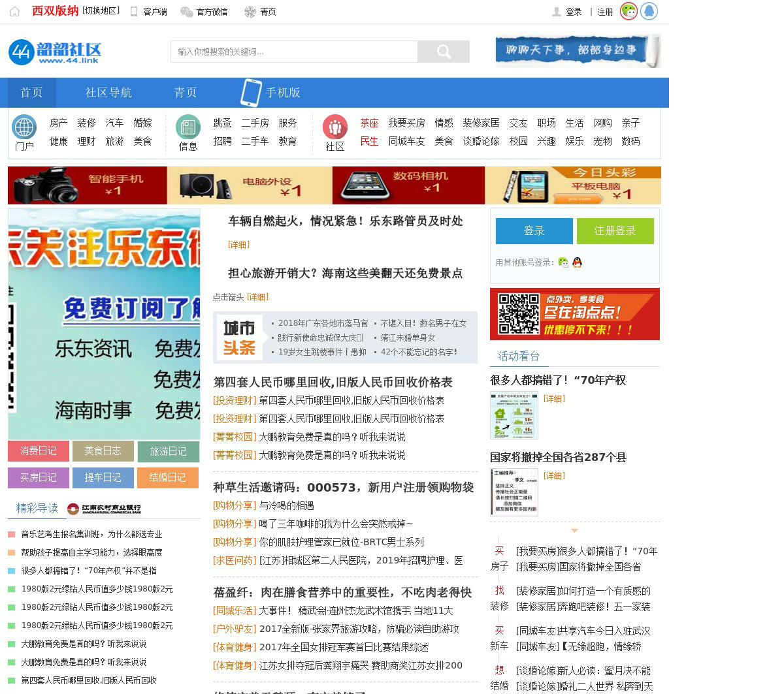Click the search keyword input field
Screen dimensions: 784x694
294,52
